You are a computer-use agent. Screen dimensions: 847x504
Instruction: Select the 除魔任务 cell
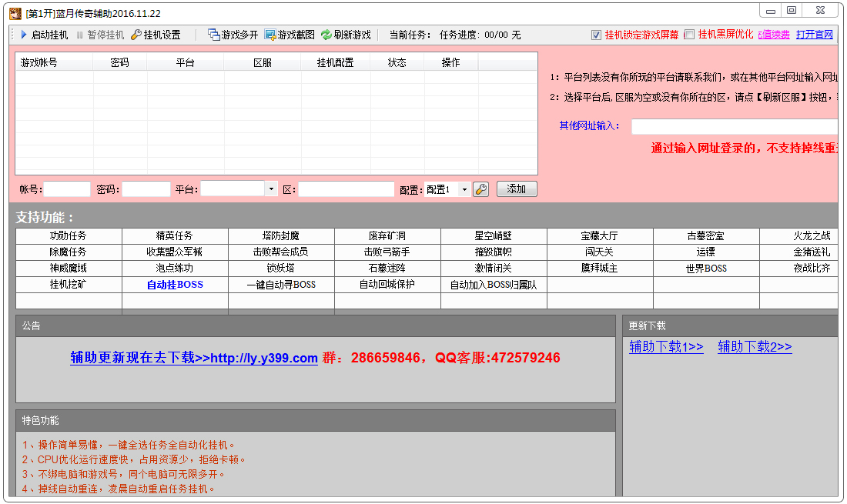69,252
